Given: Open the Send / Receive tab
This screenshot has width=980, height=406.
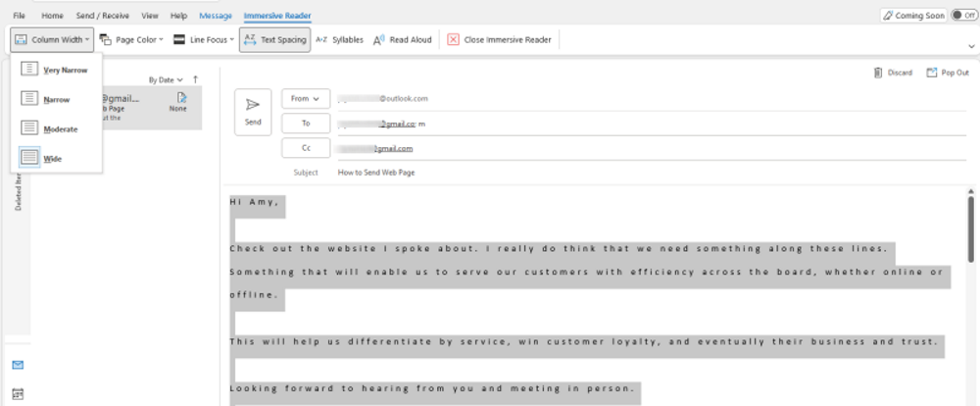Looking at the screenshot, I should coord(103,16).
